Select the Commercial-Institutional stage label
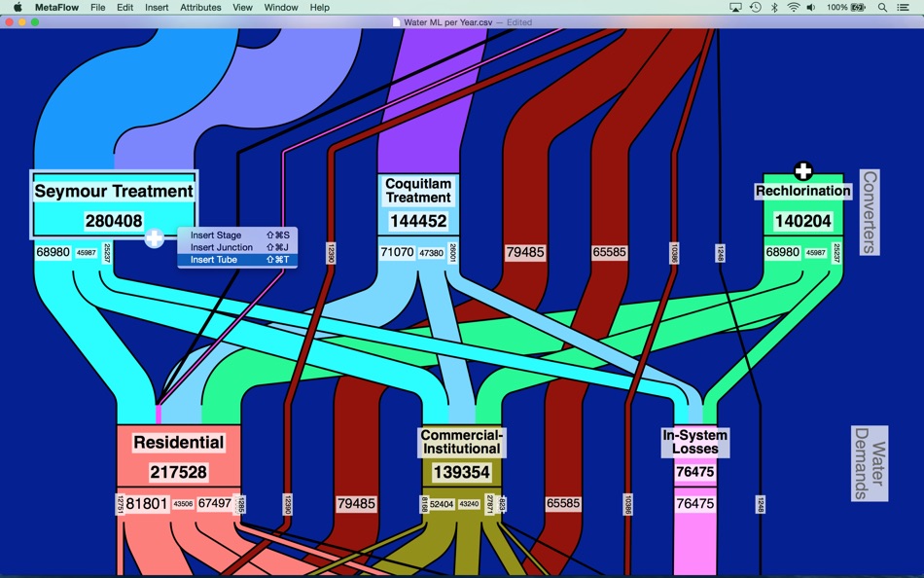 click(x=461, y=442)
